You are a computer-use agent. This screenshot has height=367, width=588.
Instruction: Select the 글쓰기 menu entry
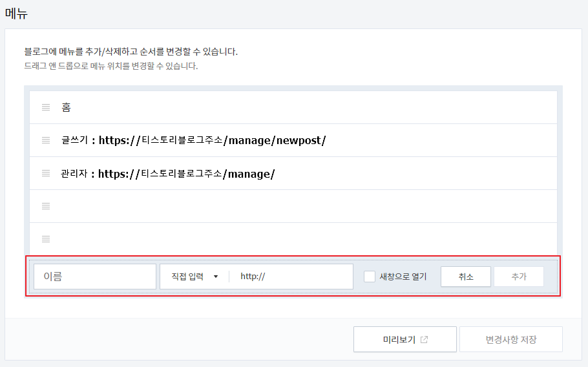pos(293,140)
